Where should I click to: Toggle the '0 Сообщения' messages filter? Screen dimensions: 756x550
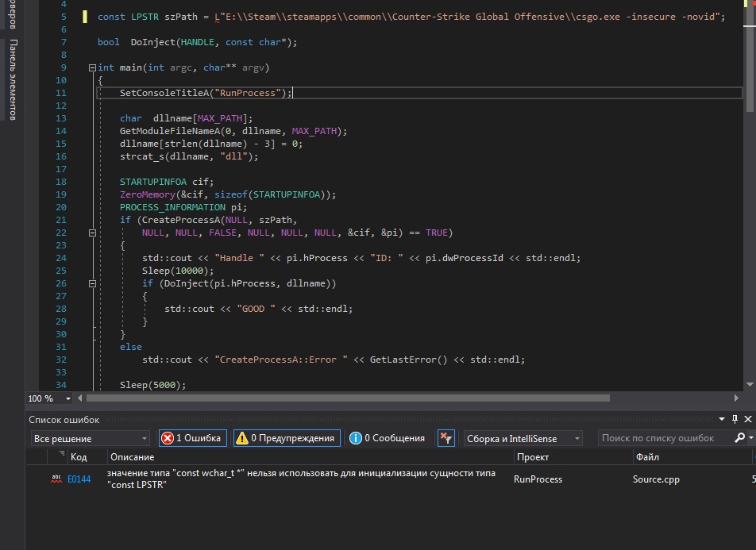click(388, 438)
